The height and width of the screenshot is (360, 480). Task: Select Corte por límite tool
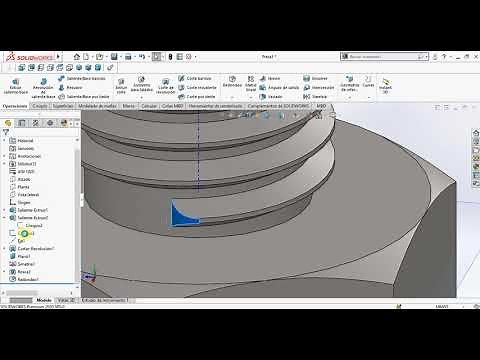197,97
